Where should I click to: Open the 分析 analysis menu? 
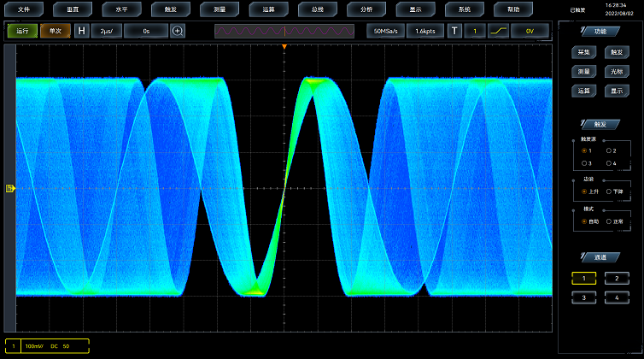point(366,9)
